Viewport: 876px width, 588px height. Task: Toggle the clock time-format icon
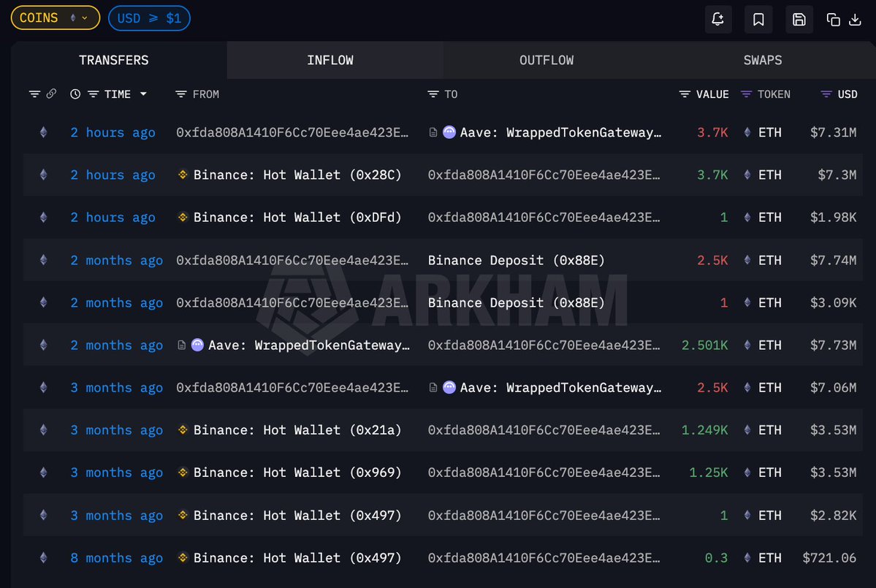(x=75, y=93)
